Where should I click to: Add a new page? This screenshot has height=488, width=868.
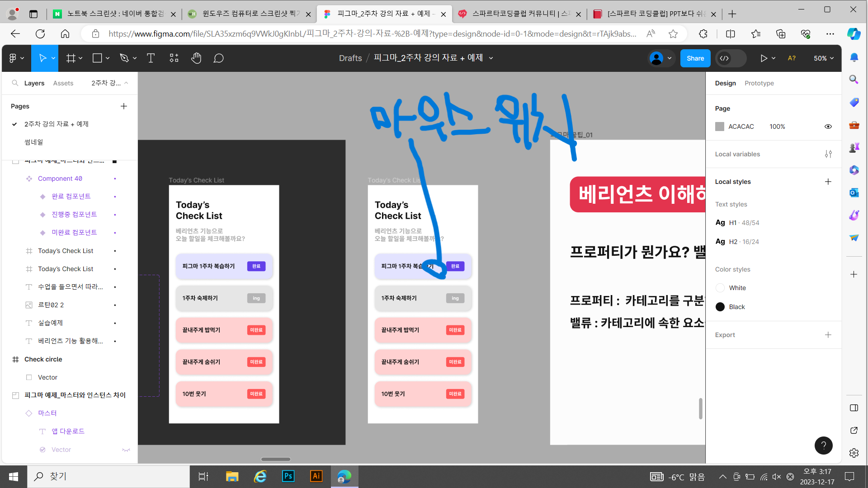[x=124, y=106]
